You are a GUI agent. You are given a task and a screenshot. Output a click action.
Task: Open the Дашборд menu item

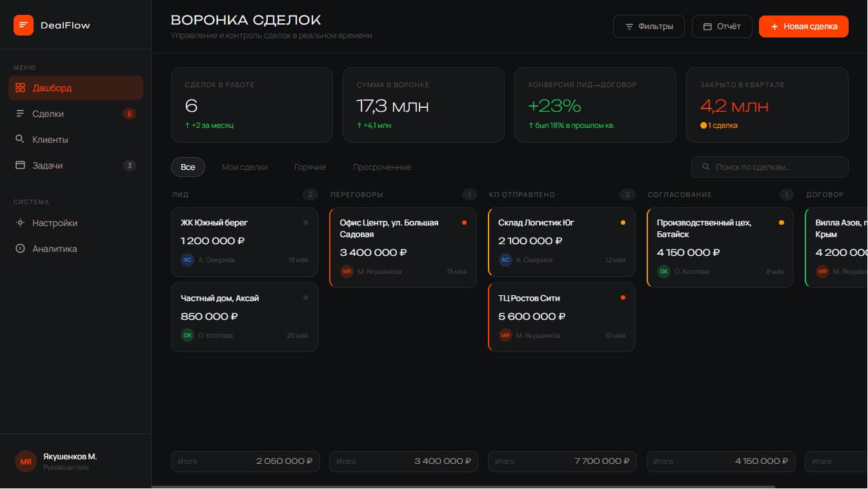76,88
